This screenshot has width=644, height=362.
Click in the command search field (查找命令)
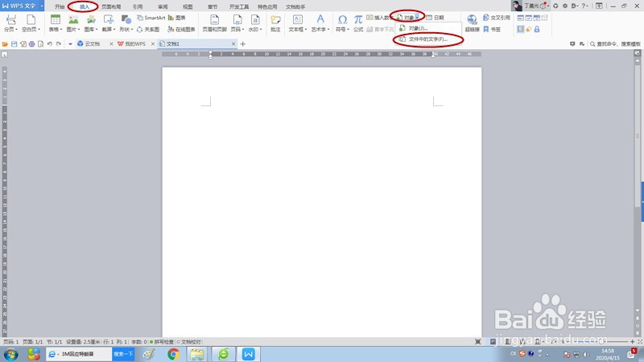pyautogui.click(x=616, y=44)
